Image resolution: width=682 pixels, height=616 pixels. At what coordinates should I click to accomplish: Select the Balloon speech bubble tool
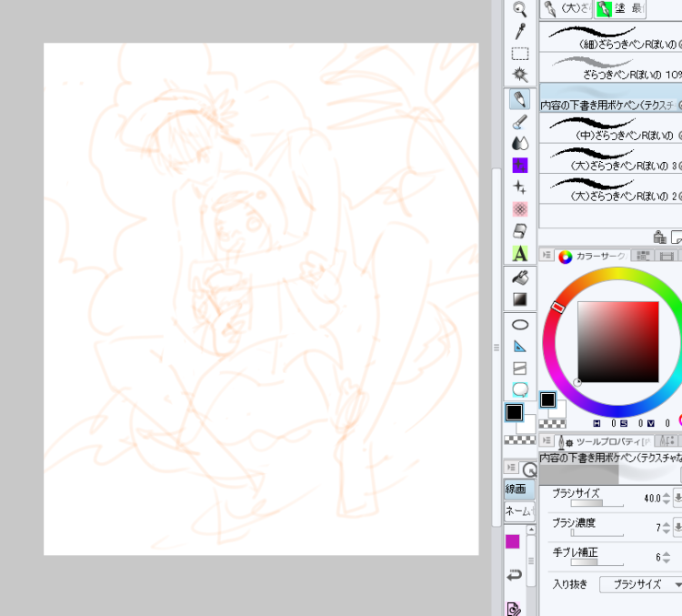click(520, 389)
